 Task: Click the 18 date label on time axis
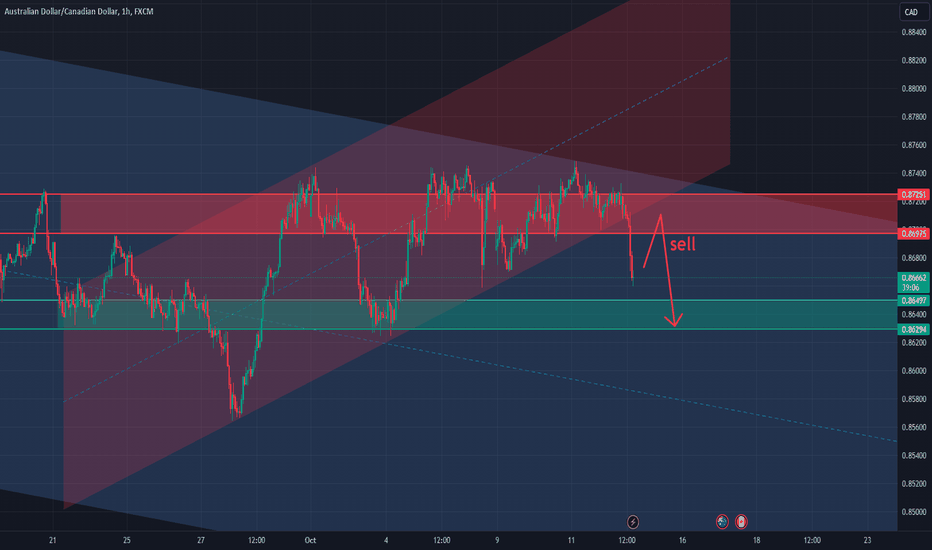(x=757, y=540)
